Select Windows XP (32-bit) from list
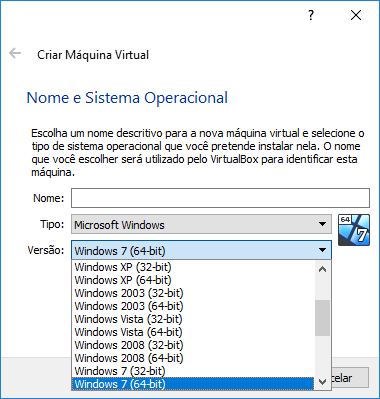380x399 pixels. (193, 267)
